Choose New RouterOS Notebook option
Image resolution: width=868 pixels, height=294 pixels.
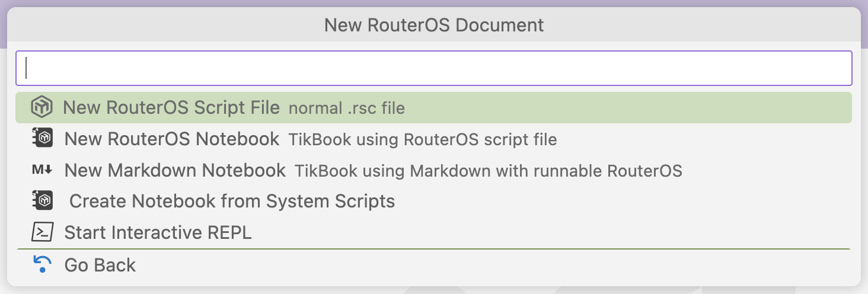coord(171,139)
